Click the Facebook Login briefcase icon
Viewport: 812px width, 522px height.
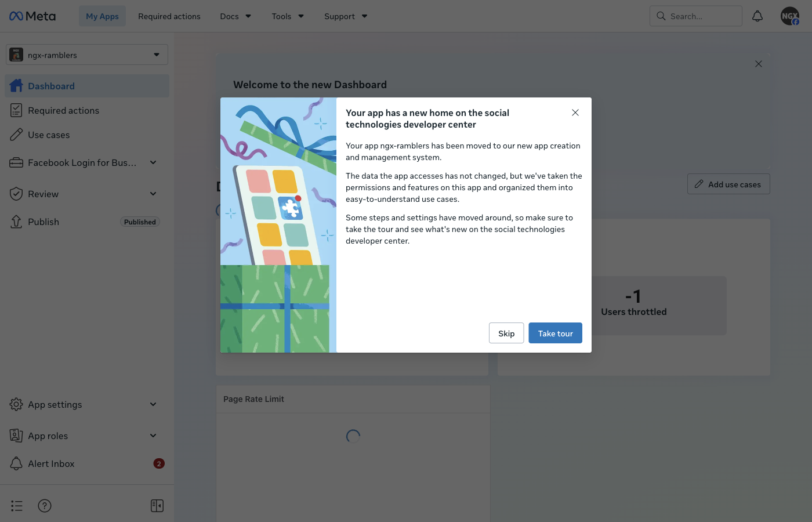click(16, 163)
